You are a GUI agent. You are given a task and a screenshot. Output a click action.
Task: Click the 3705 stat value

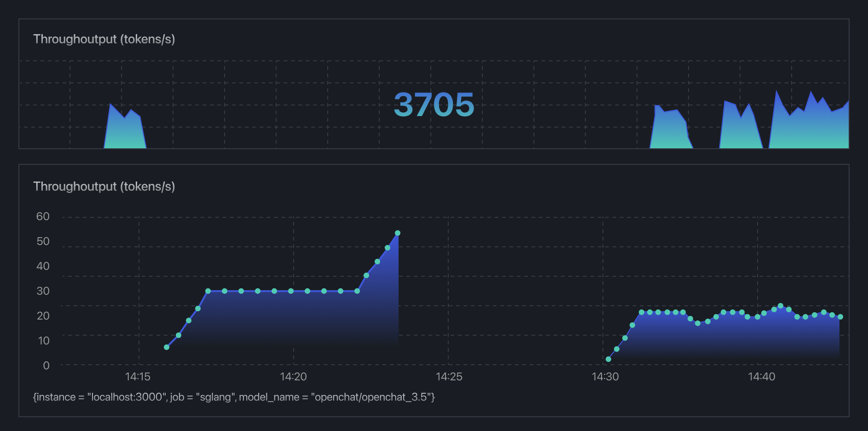434,105
